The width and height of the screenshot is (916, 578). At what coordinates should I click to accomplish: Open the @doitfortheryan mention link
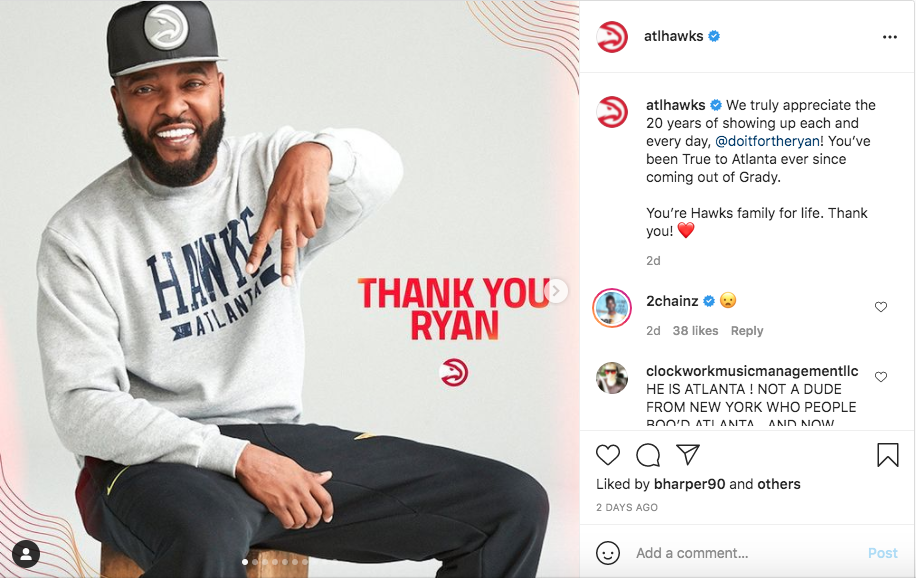coord(768,141)
